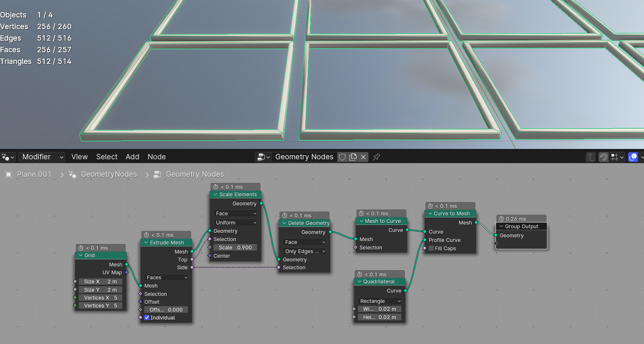Click the Vertices '256 / 260' statistic text
Image resolution: width=644 pixels, height=344 pixels.
tap(54, 27)
